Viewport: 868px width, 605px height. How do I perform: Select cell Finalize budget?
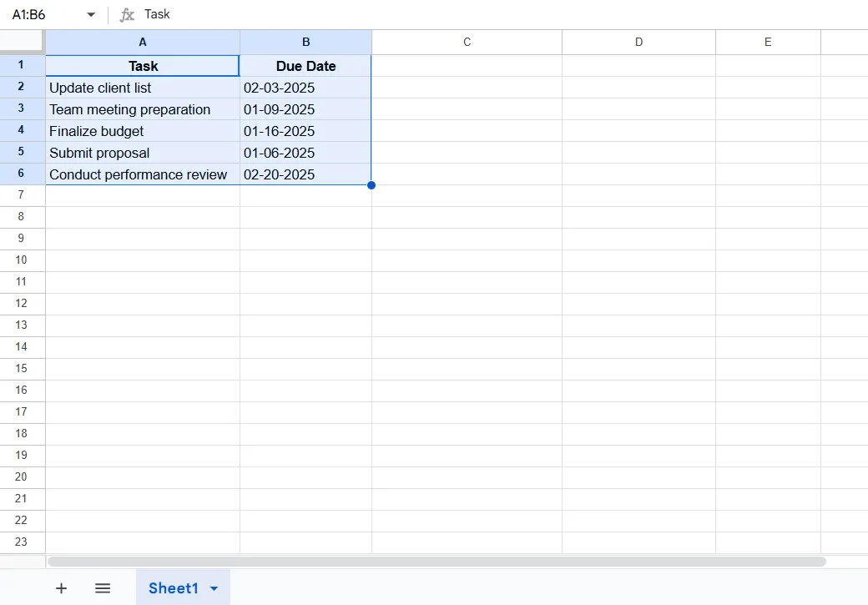pyautogui.click(x=143, y=131)
